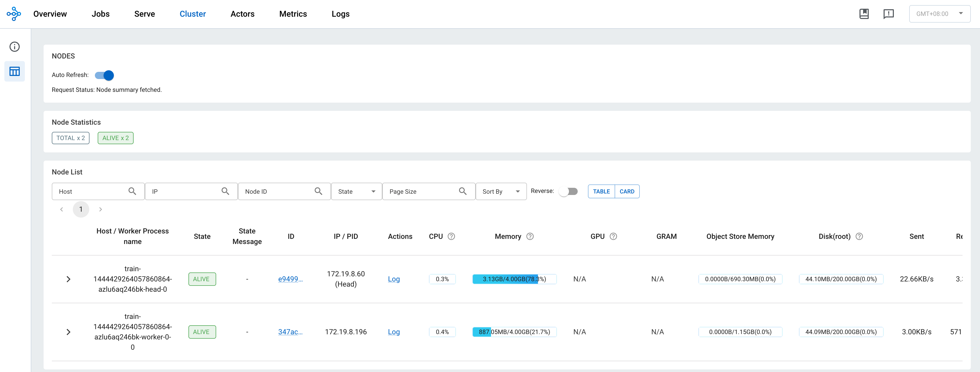Click the Ray logo icon
980x372 pixels.
click(14, 14)
